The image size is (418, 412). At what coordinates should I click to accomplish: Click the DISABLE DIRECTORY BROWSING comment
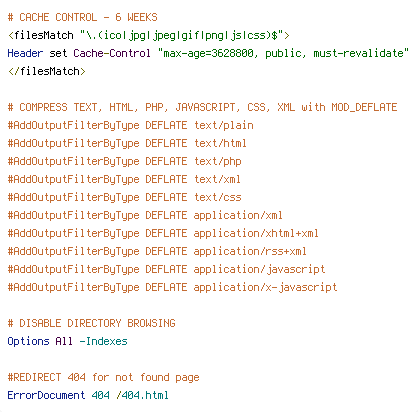(x=92, y=323)
